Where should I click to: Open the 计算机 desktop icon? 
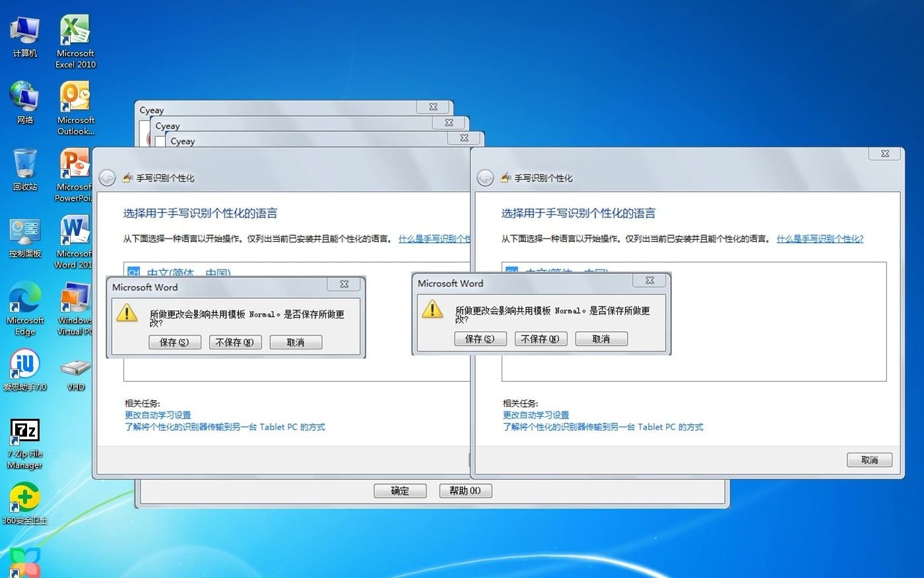(25, 36)
